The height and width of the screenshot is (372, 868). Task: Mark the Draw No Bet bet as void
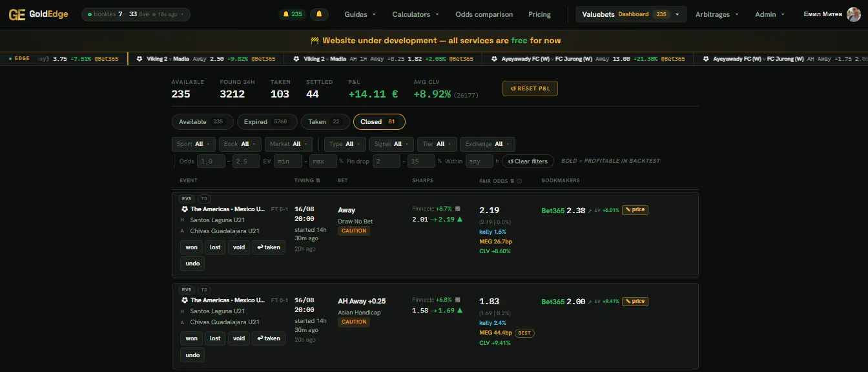(239, 247)
